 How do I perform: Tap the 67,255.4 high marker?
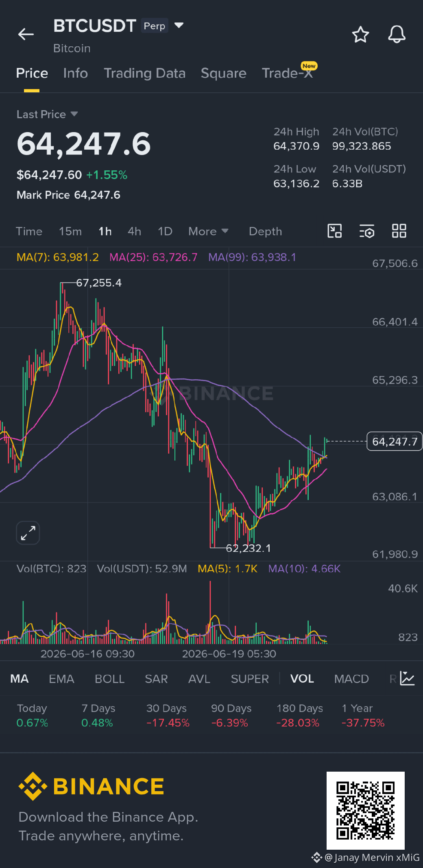(x=99, y=283)
